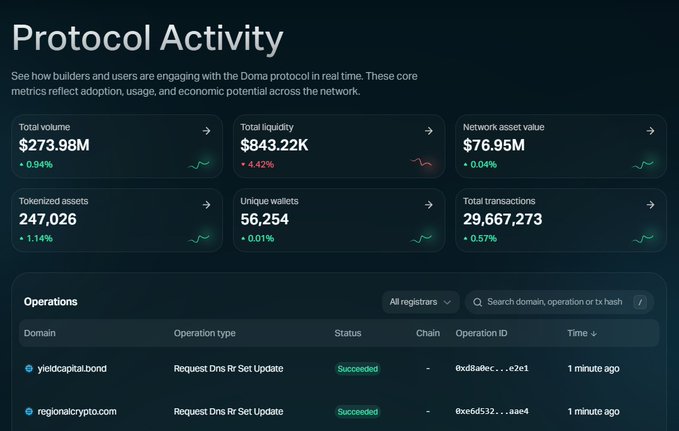
Task: Click the Time column header label
Action: point(577,333)
